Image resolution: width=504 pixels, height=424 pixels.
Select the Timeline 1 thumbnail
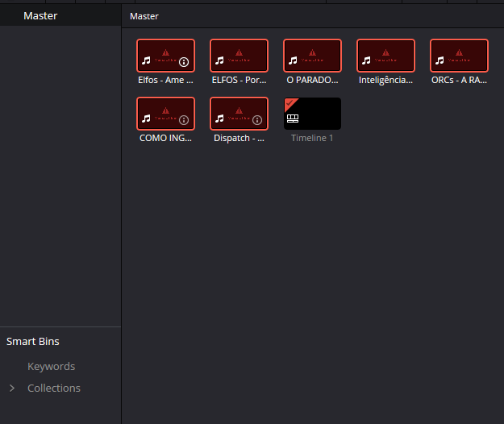tap(312, 114)
